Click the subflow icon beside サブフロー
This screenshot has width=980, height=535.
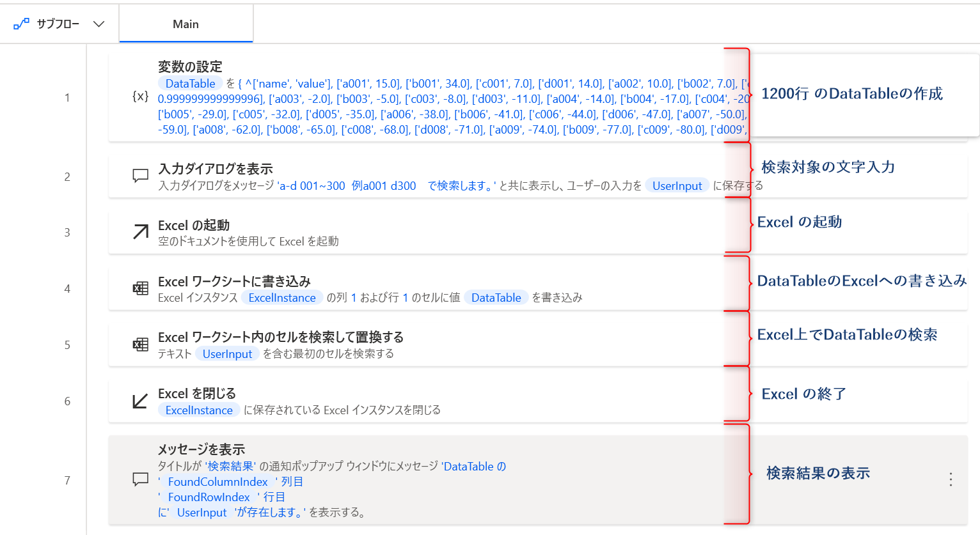(21, 24)
